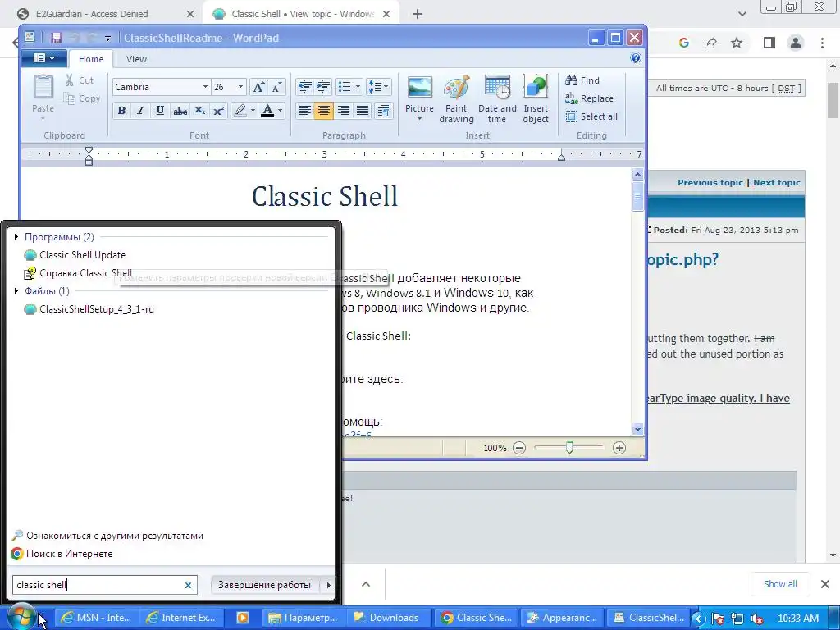Image resolution: width=840 pixels, height=630 pixels.
Task: Insert a Paint drawing
Action: 456,99
